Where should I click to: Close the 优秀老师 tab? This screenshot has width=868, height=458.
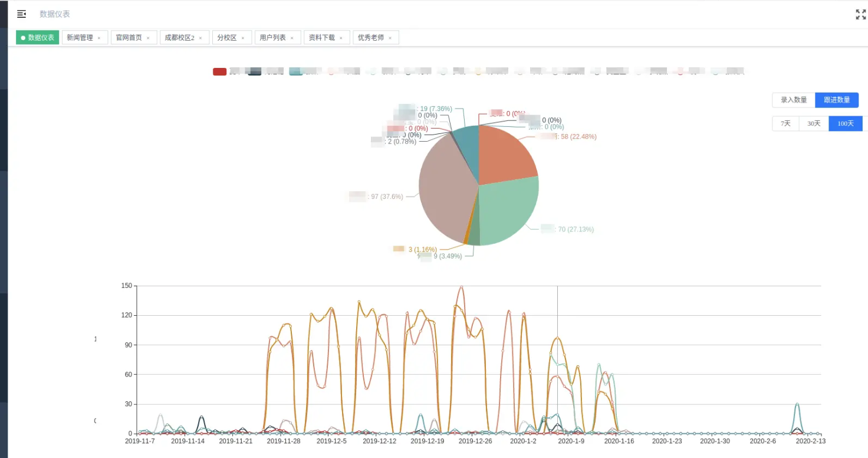coord(390,38)
